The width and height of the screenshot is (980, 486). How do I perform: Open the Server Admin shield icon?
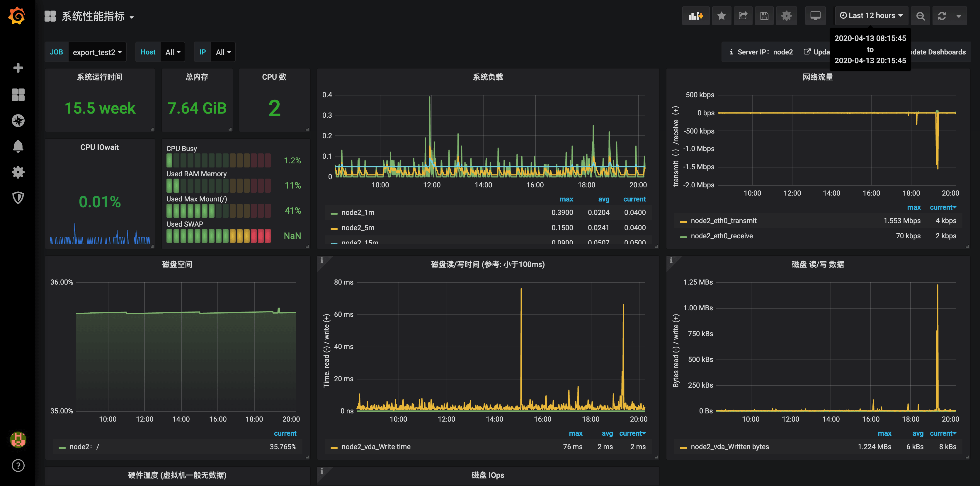point(18,198)
